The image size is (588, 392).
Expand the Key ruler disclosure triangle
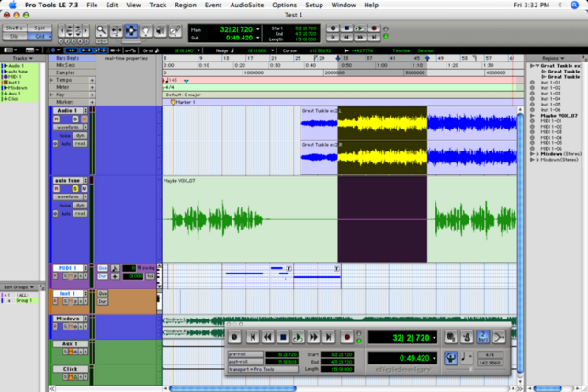pos(51,95)
